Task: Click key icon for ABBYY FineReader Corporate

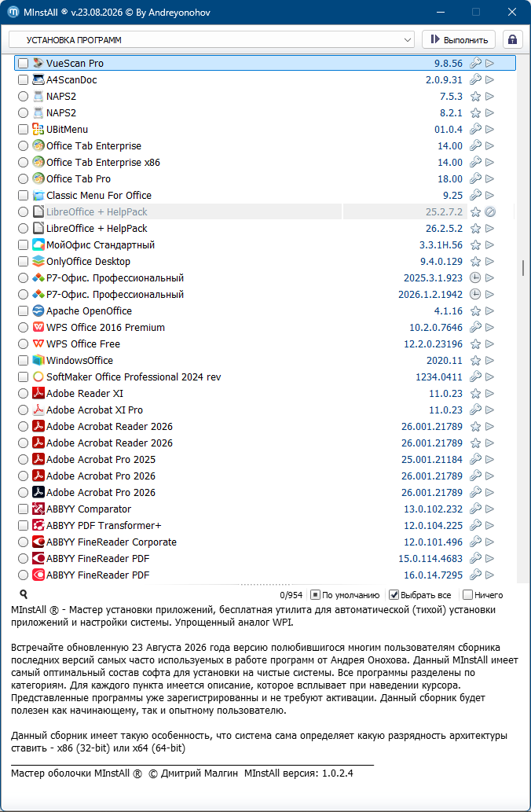Action: pos(475,542)
